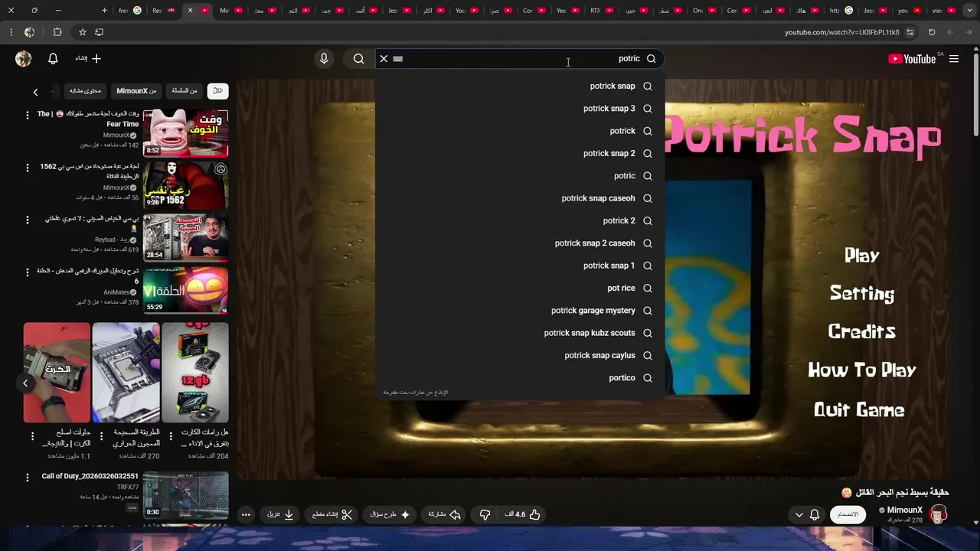Viewport: 980px width, 551px height.
Task: Select the 'محتوى مشابه' filter chip
Action: click(85, 91)
